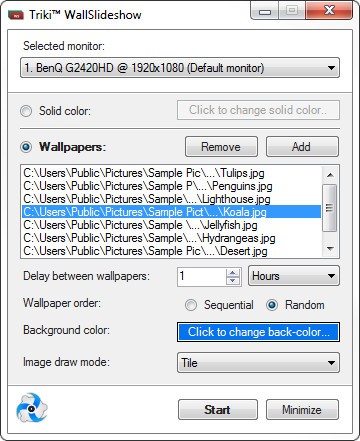Click the WallSlideshow title bar app icon
The image size is (360, 441).
(16, 15)
